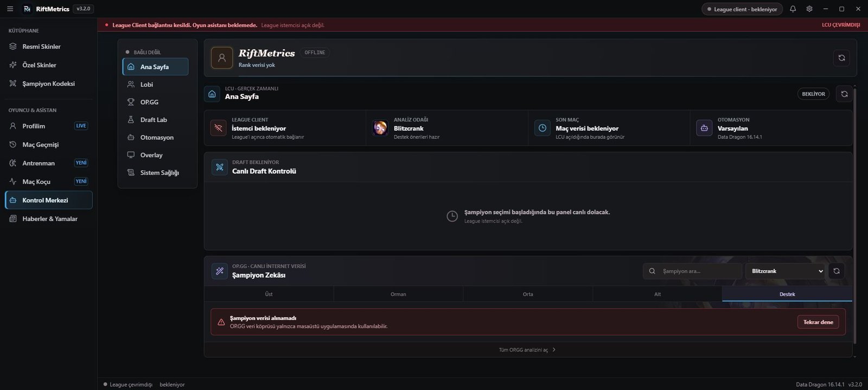
Task: Open the notifications bell
Action: click(793, 9)
